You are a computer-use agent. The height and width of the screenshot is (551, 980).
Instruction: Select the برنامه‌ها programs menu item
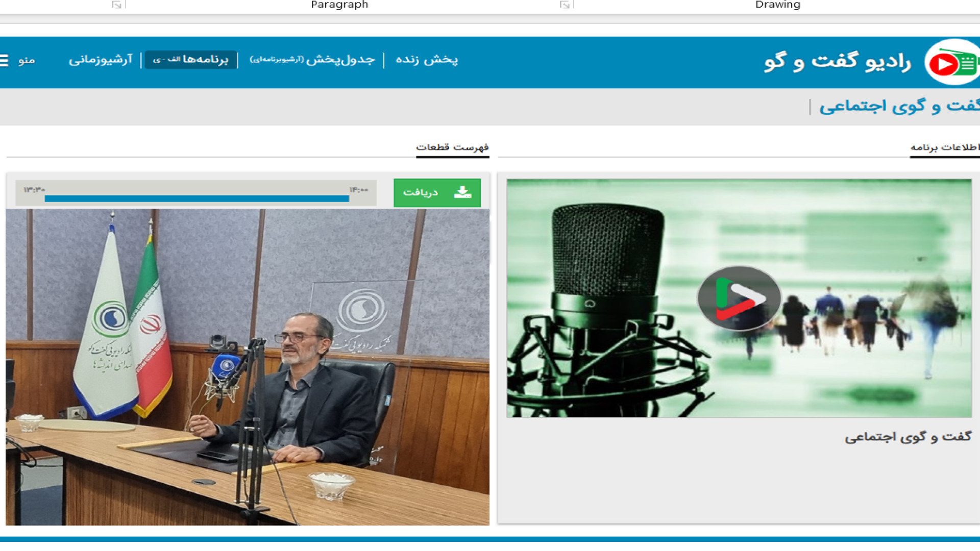(x=191, y=60)
